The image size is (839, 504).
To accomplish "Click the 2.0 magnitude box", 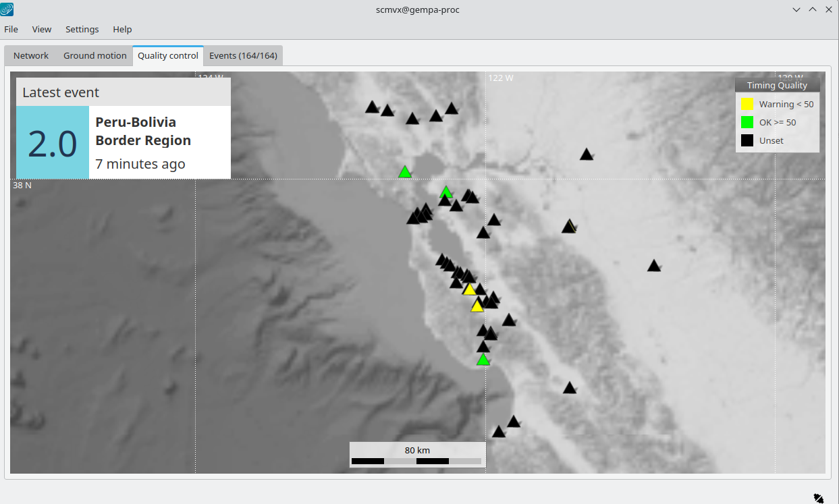I will click(x=53, y=143).
